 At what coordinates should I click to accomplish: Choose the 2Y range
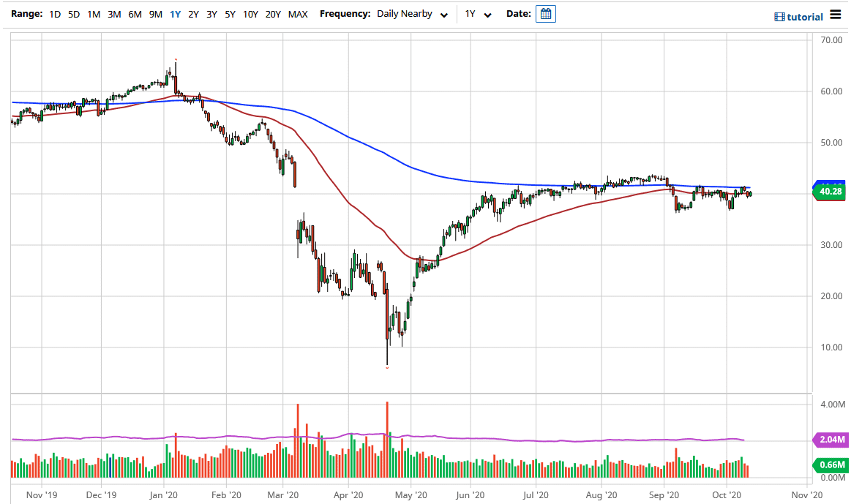pyautogui.click(x=192, y=13)
